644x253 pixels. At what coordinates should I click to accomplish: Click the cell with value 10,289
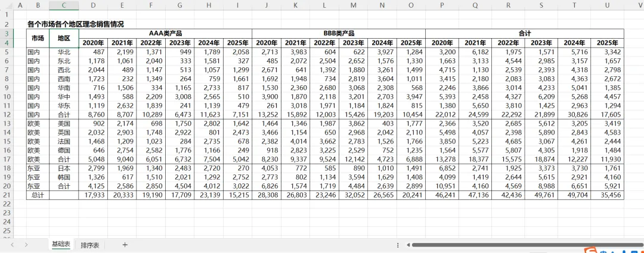[151, 114]
